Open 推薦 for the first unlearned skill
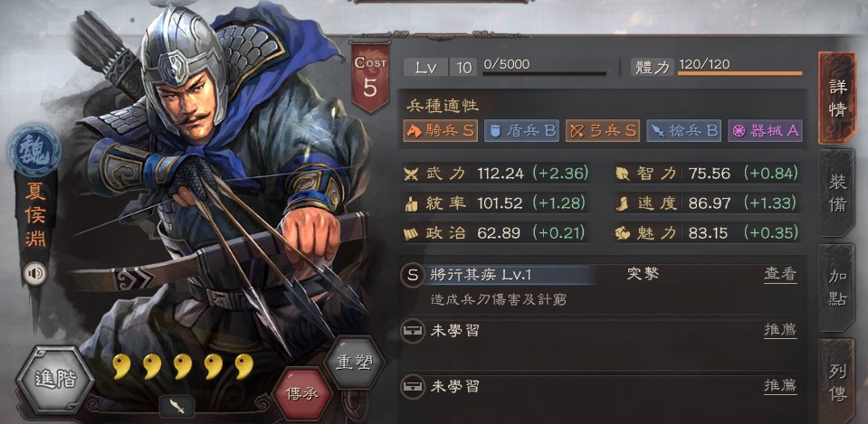The image size is (868, 424). (780, 331)
